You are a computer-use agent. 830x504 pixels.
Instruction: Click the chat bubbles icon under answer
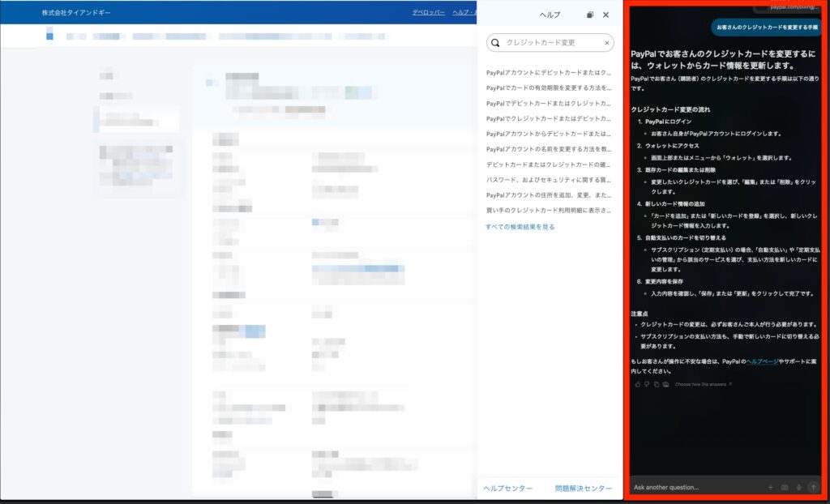[666, 384]
